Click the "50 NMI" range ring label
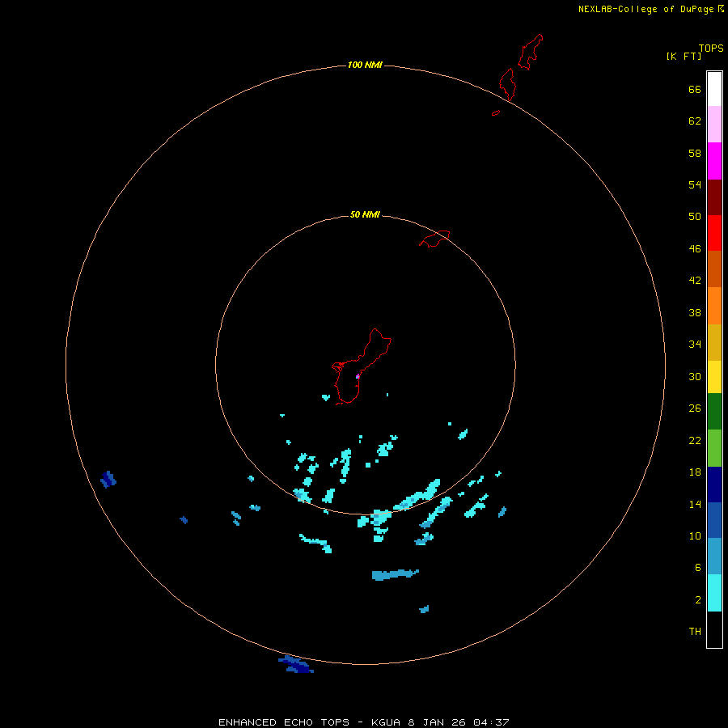The image size is (728, 728). tap(365, 214)
